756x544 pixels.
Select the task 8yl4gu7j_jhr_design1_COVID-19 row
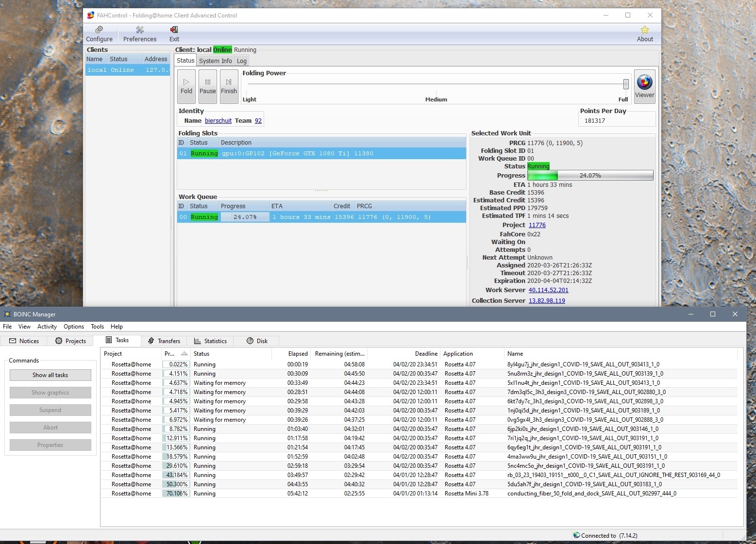419,364
